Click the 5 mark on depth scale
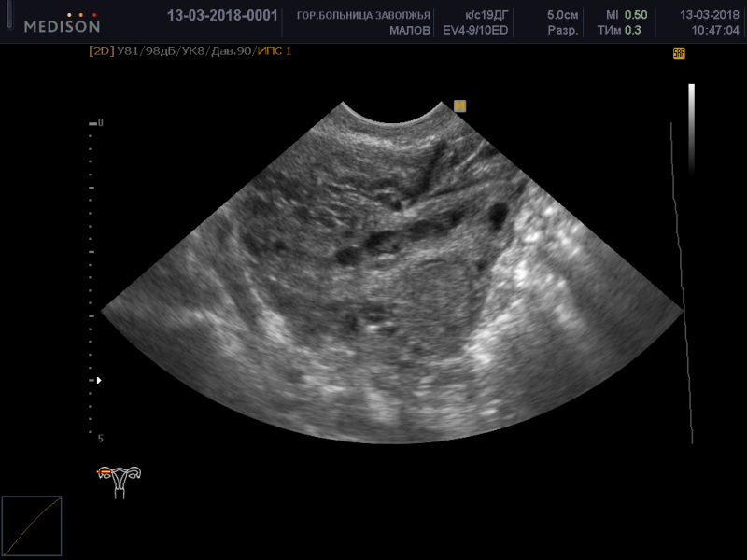Image resolution: width=747 pixels, height=560 pixels. pyautogui.click(x=101, y=438)
